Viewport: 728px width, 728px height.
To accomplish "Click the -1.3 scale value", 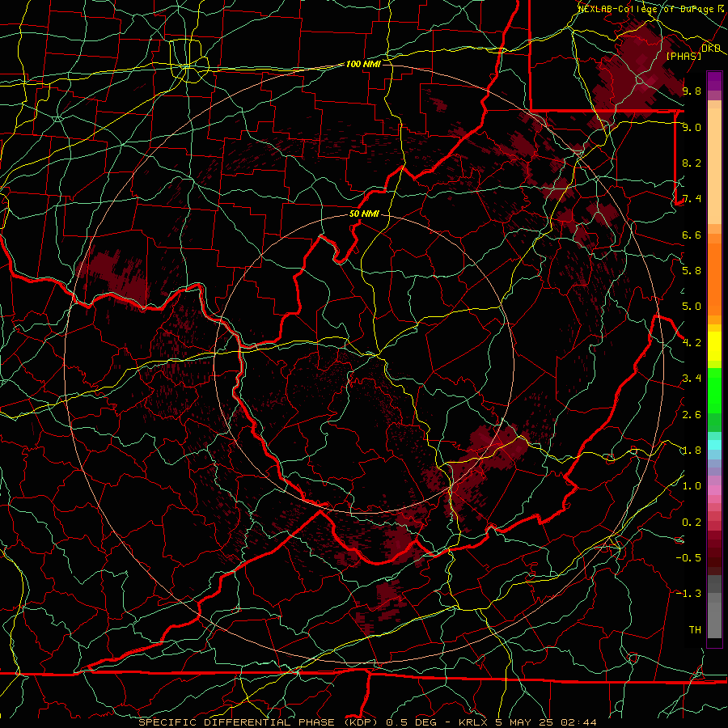I will (x=688, y=594).
